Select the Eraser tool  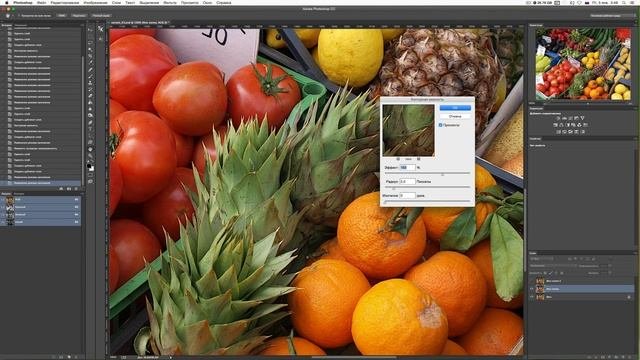(x=90, y=96)
